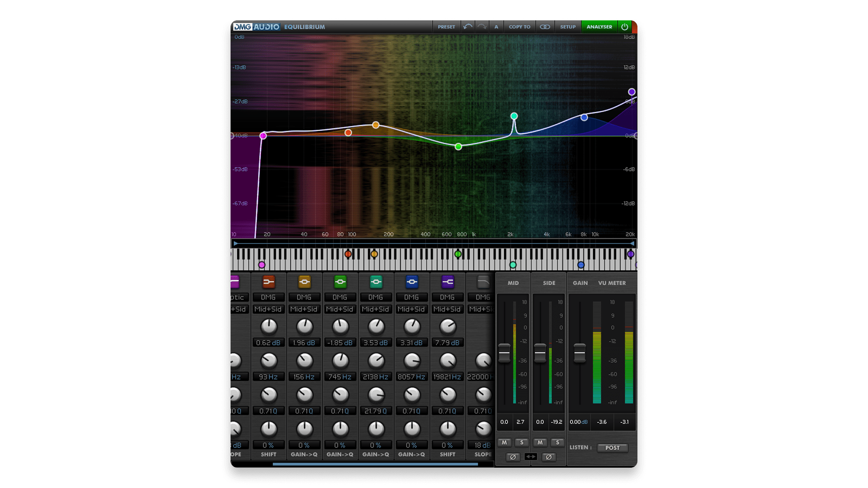Open the SETUP menu
Screen dimensions: 868x488
(x=568, y=27)
